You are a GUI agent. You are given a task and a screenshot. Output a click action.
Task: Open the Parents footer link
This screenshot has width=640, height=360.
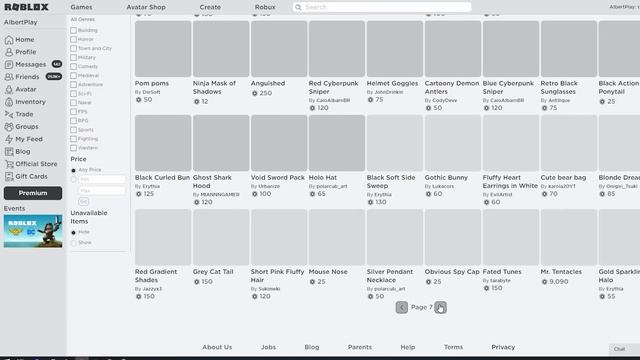360,347
